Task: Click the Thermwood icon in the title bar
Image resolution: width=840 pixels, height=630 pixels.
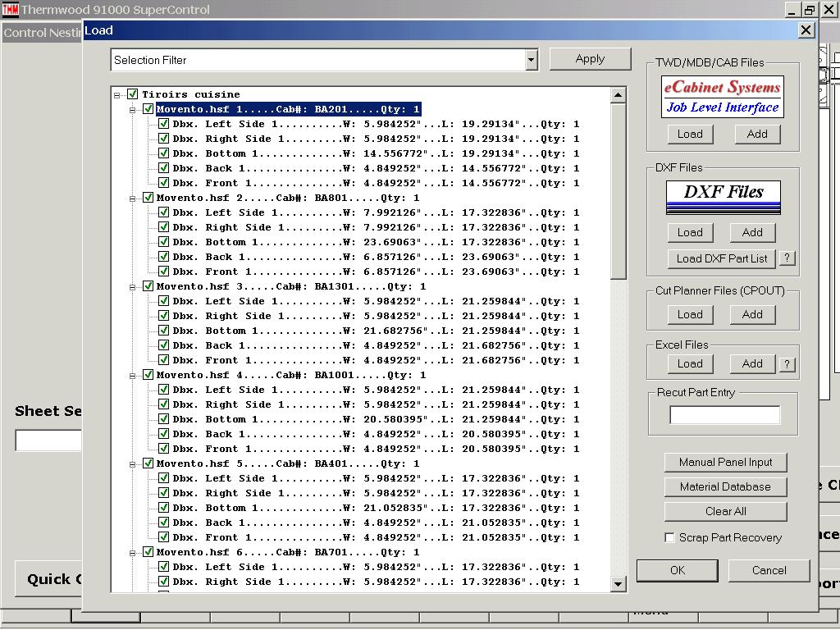Action: pyautogui.click(x=10, y=10)
